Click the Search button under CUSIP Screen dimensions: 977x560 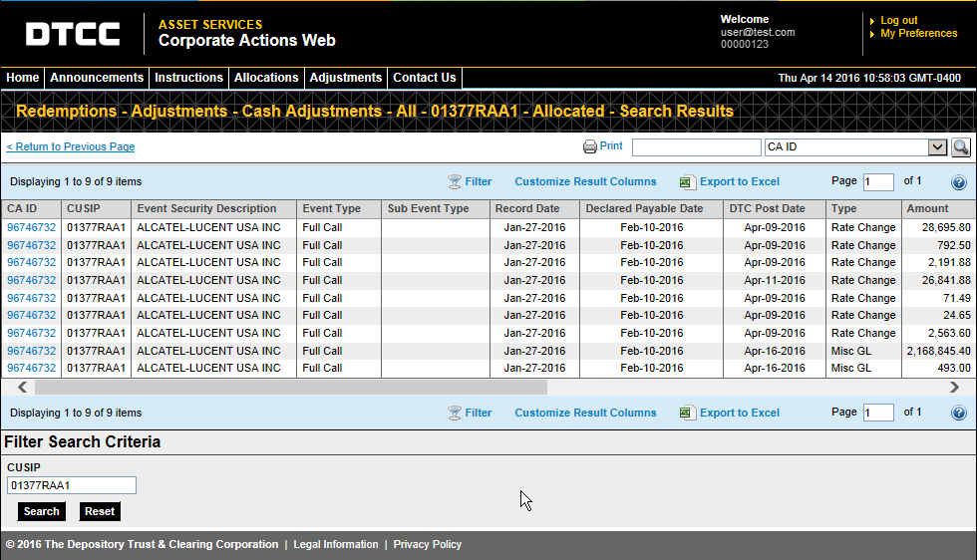[x=41, y=511]
